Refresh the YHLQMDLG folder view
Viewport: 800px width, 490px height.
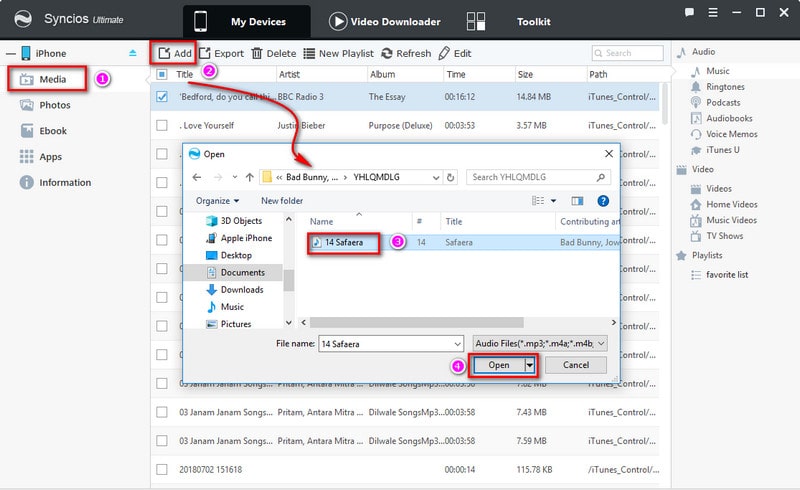[x=451, y=178]
